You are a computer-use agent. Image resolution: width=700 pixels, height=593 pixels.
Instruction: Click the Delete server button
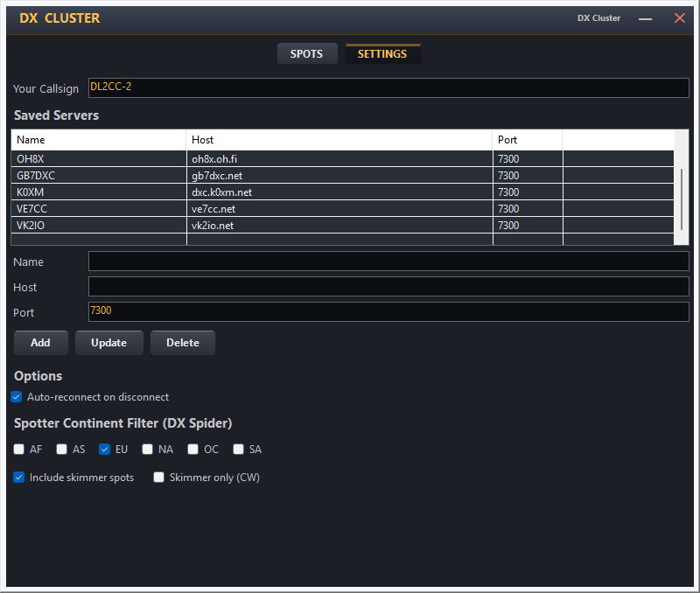tap(183, 343)
